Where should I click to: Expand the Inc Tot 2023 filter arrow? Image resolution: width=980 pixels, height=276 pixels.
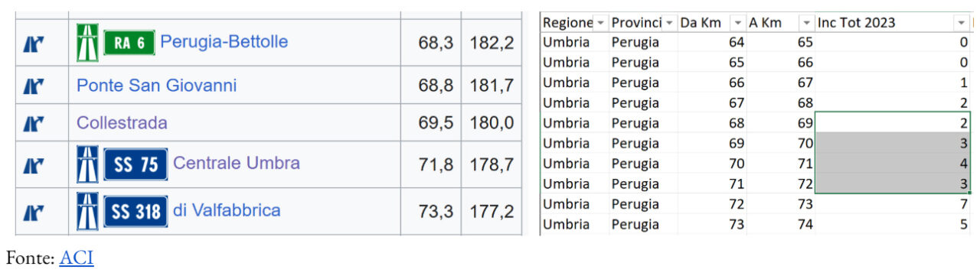click(x=962, y=23)
